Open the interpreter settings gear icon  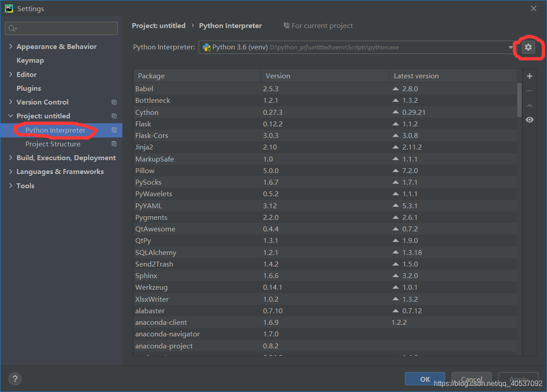(529, 47)
